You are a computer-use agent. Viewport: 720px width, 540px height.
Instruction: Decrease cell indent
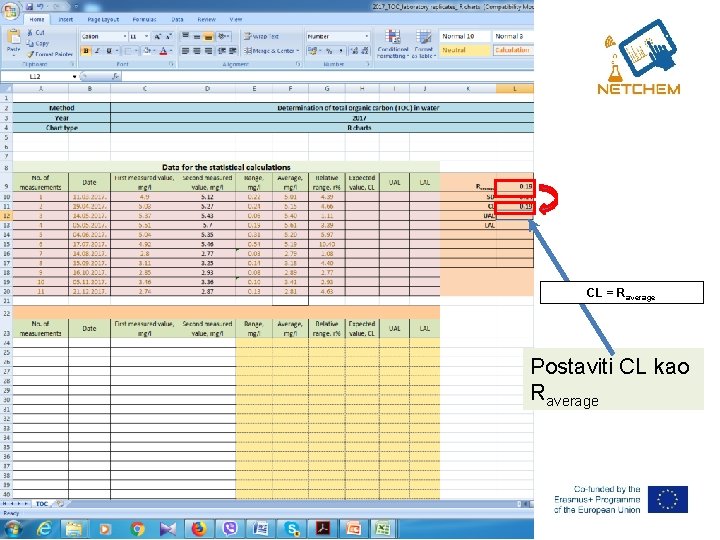pyautogui.click(x=222, y=51)
